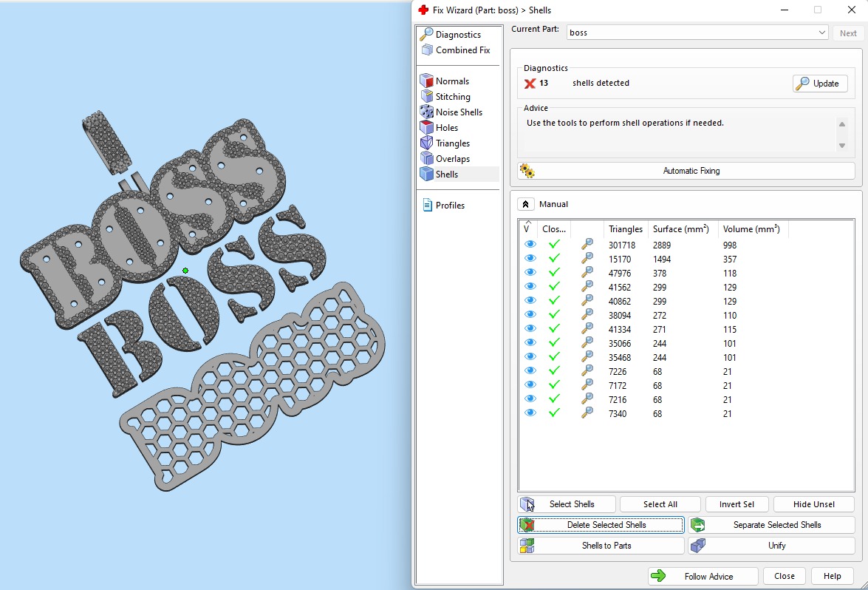Click Follow Advice button
This screenshot has width=868, height=590.
point(703,576)
